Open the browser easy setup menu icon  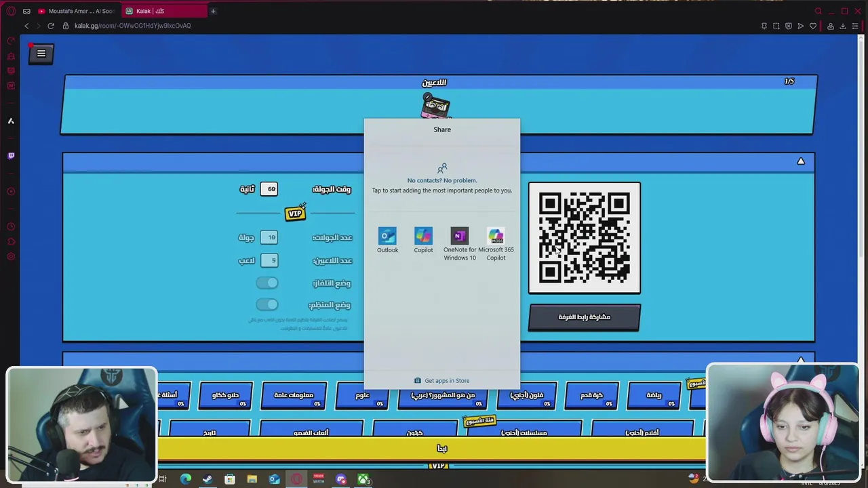[855, 26]
